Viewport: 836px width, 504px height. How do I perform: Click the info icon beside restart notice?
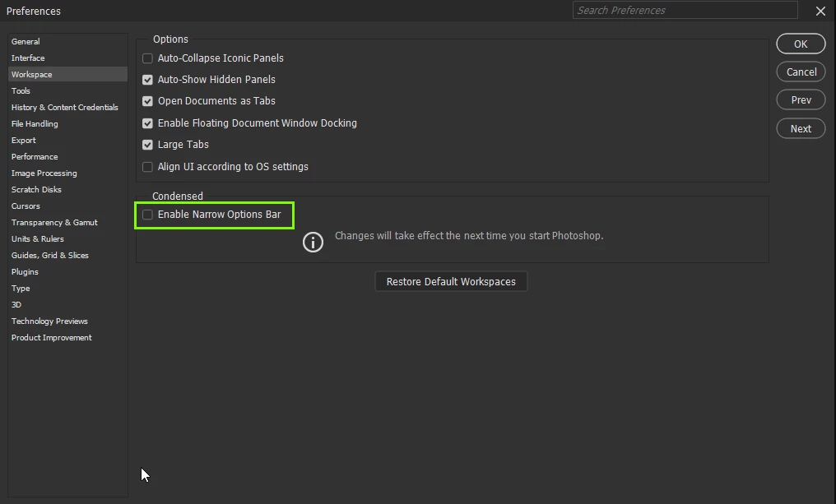point(313,242)
